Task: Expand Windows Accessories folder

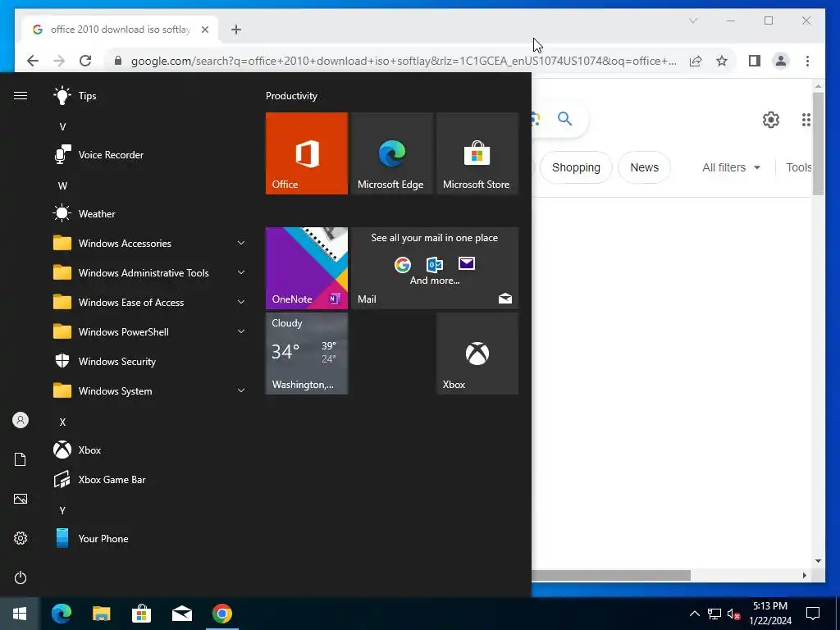Action: pos(150,243)
